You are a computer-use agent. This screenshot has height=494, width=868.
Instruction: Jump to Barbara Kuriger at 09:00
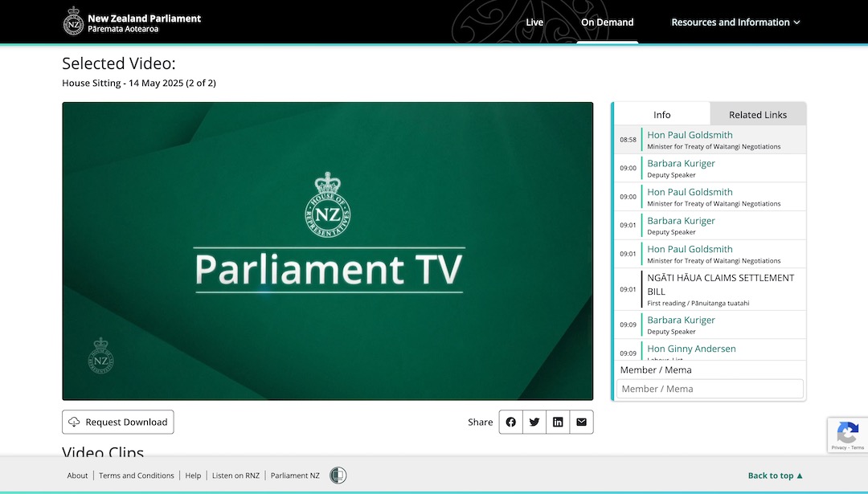tap(710, 168)
